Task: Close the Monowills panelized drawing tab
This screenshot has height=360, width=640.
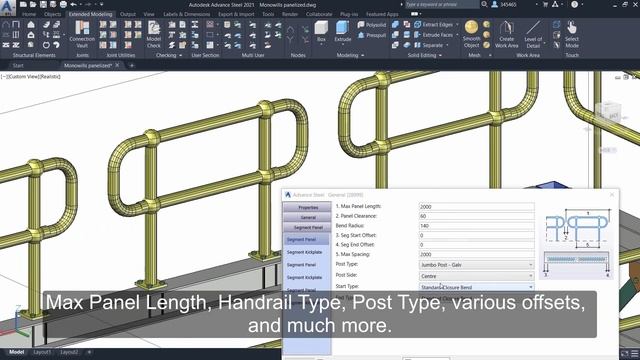Action: (118, 65)
